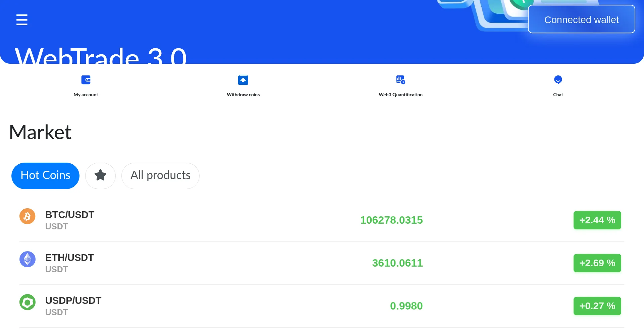Click the USDP +0.27 % change badge
644x333 pixels.
tap(597, 306)
